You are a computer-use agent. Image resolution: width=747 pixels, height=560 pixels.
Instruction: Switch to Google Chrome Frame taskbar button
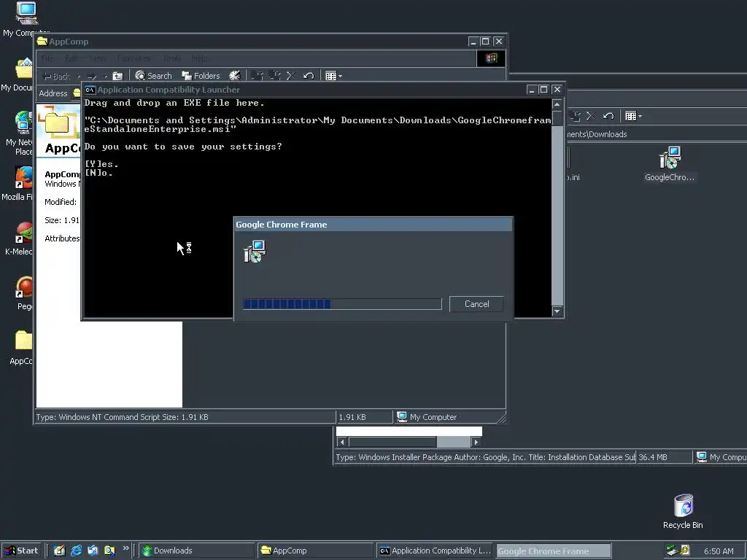click(554, 551)
